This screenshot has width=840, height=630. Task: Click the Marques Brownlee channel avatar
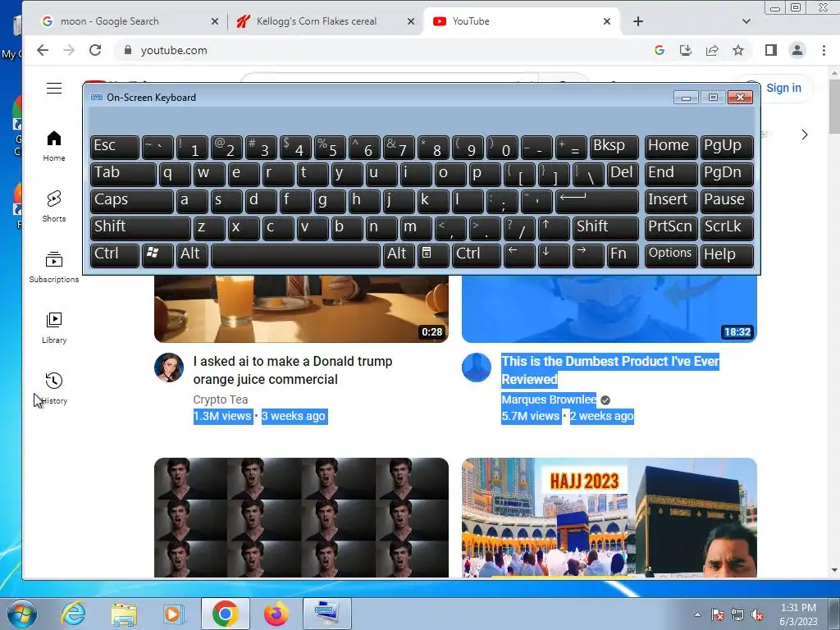pyautogui.click(x=477, y=367)
